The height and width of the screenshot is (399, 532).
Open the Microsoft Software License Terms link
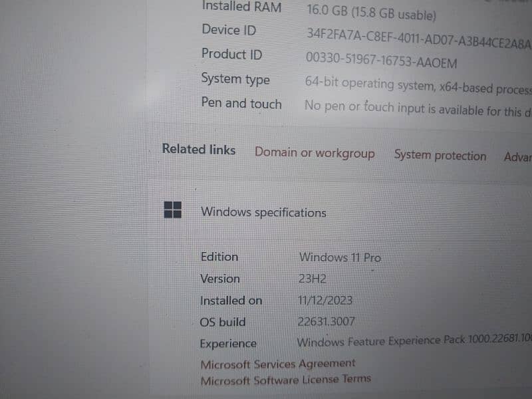pyautogui.click(x=285, y=379)
